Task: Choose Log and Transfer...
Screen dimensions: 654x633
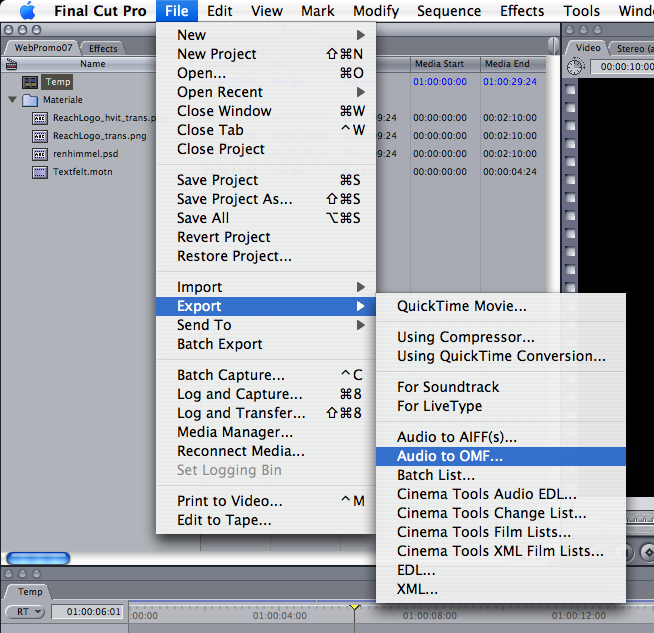Action: [x=266, y=413]
